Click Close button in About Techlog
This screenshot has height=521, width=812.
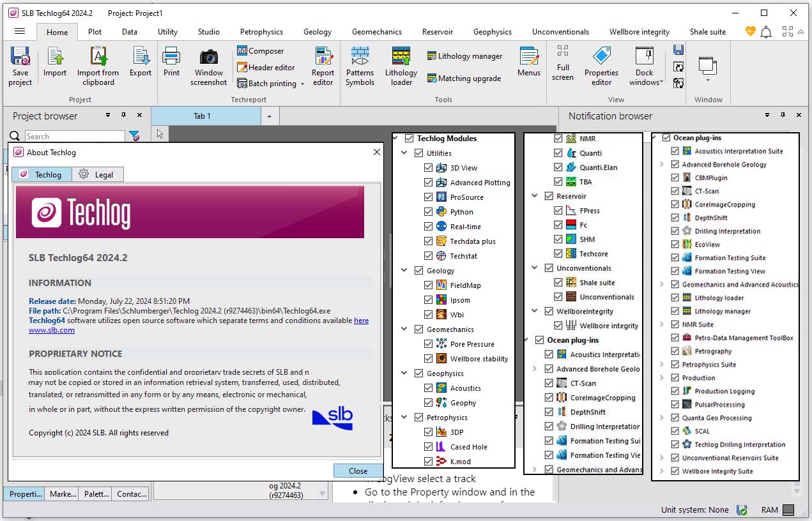[358, 471]
